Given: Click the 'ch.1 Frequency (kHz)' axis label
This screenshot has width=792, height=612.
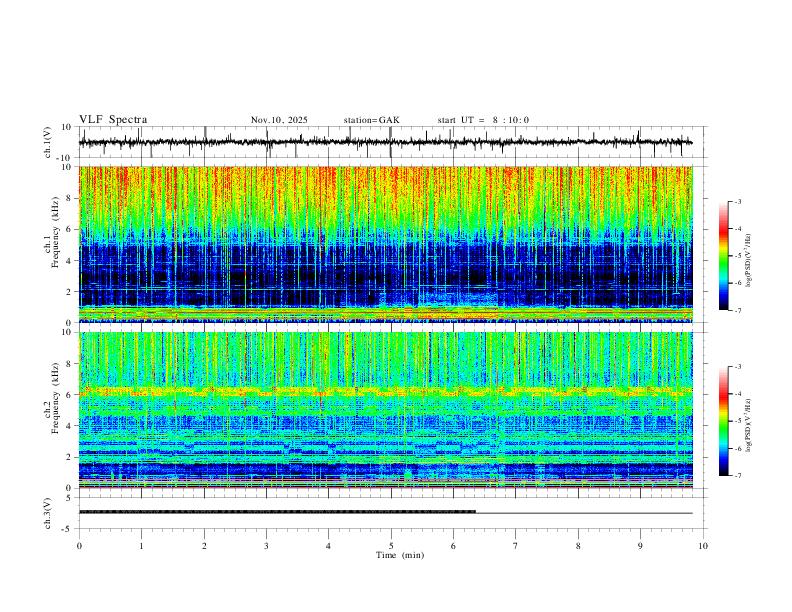Looking at the screenshot, I should click(52, 232).
